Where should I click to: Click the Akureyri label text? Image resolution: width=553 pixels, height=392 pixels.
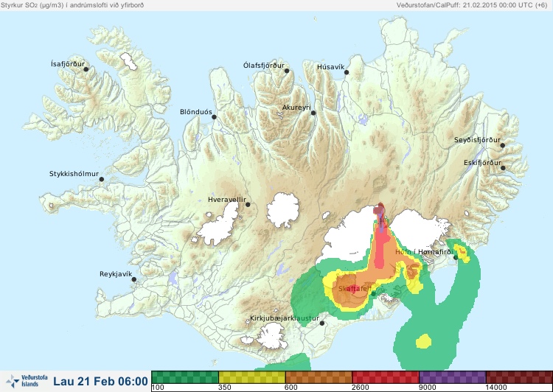[x=296, y=108]
